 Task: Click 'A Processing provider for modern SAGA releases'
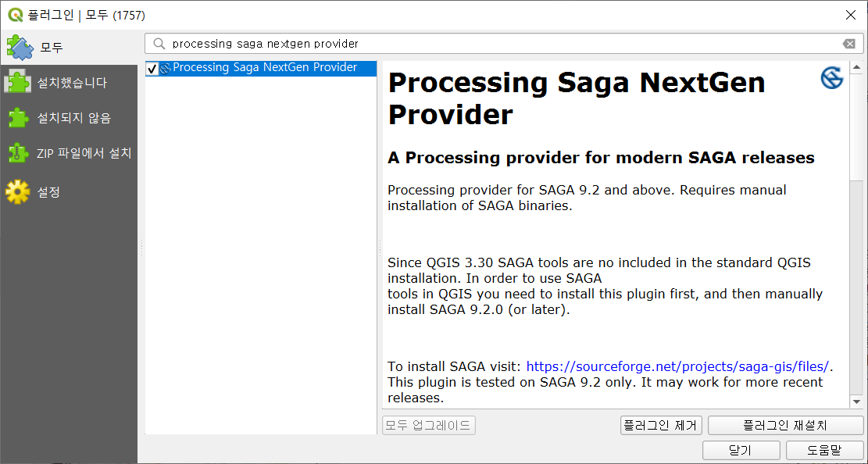pyautogui.click(x=601, y=158)
